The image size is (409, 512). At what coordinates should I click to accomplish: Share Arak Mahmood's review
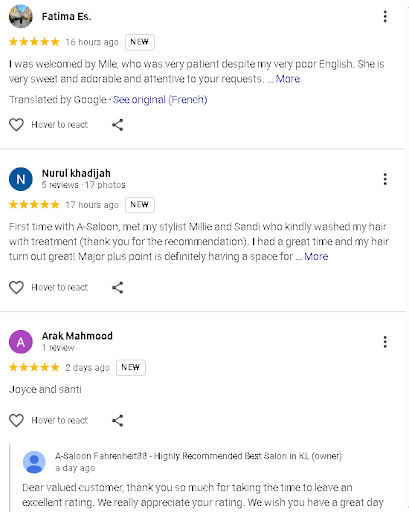tap(117, 421)
